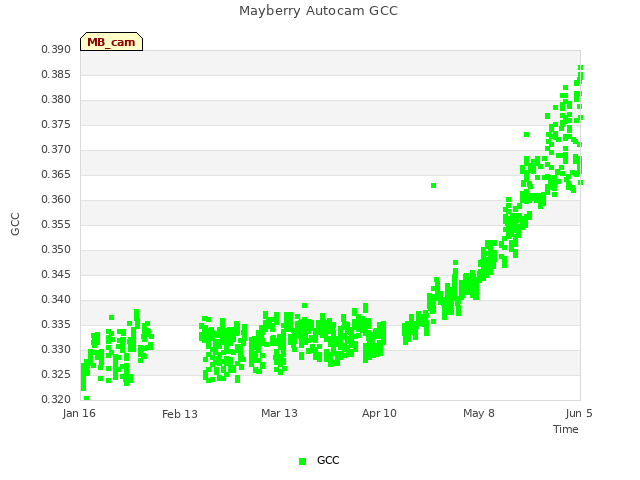Click the 0.365 y-axis value
Viewport: 640px width, 480px height.
point(56,174)
